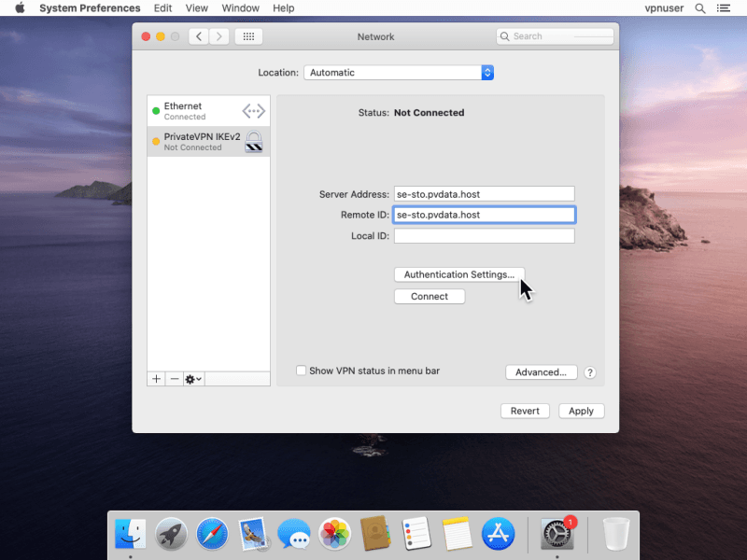Click the Authentication Settings button
The image size is (747, 560).
pyautogui.click(x=458, y=274)
